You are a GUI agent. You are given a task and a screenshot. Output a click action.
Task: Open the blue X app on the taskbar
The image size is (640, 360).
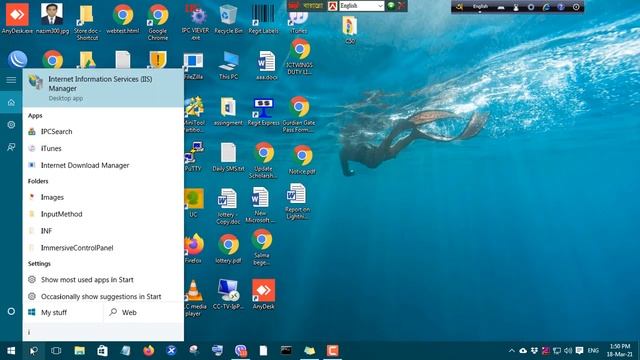pos(171,351)
